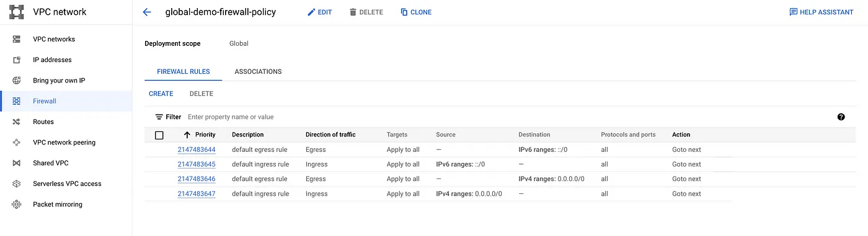Click the Serverless VPC access icon
This screenshot has width=868, height=236.
coord(17,184)
